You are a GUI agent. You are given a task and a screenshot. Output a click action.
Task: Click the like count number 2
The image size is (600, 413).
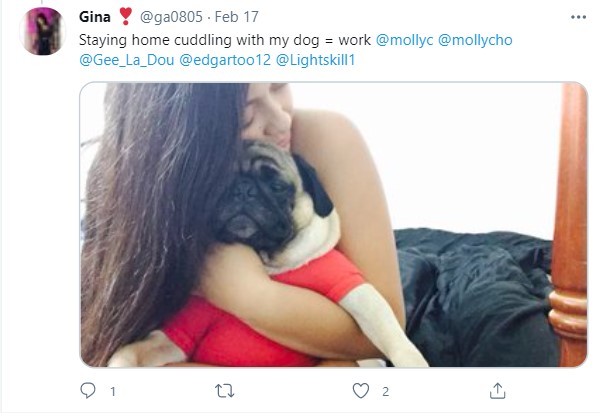pos(384,391)
